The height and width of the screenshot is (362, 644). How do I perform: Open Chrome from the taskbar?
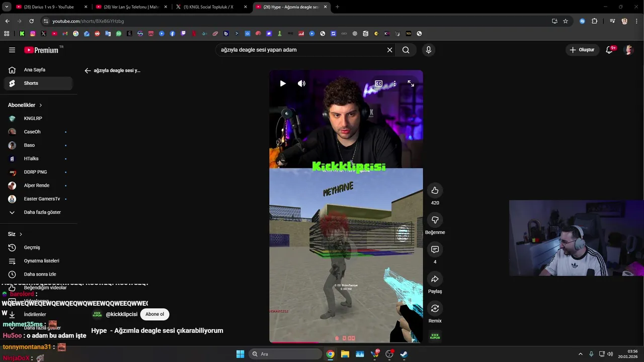(x=330, y=354)
